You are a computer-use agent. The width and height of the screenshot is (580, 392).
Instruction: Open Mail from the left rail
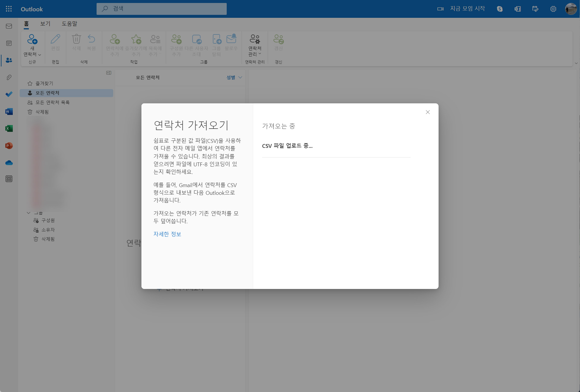coord(9,26)
